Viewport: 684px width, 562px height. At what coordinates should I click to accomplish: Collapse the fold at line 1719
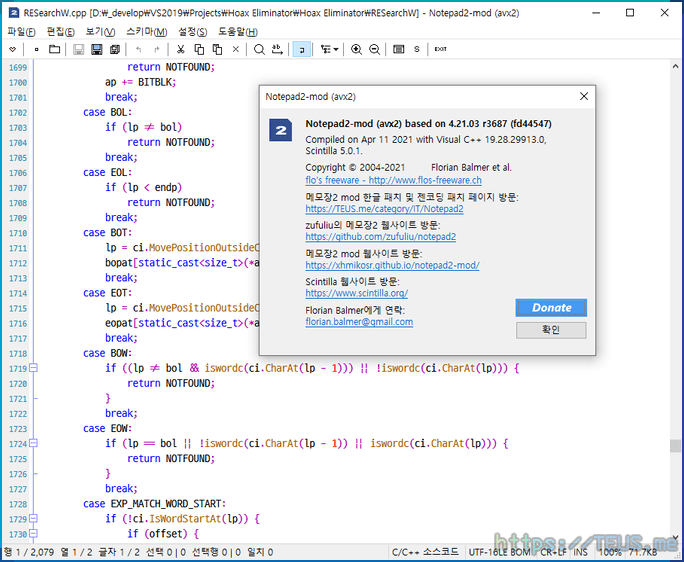click(34, 368)
